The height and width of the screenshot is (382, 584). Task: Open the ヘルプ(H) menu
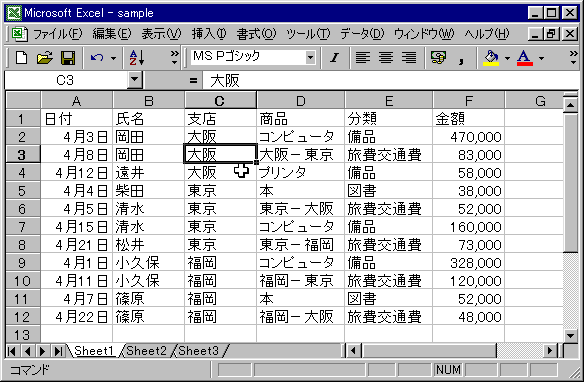(x=487, y=34)
